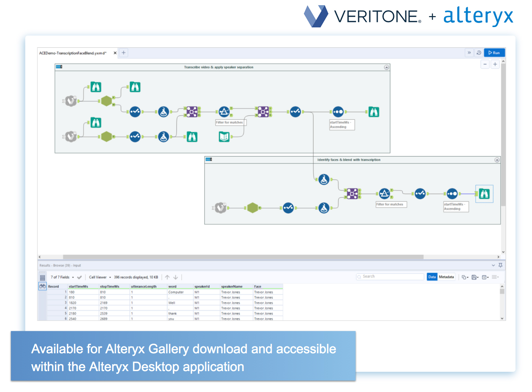Switch to the Data view
The width and height of the screenshot is (532, 392).
pos(432,277)
